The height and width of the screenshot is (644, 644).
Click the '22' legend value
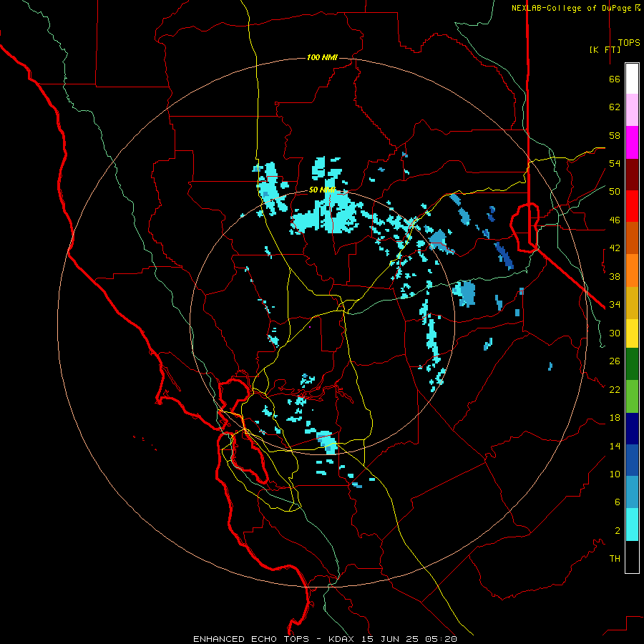pyautogui.click(x=615, y=389)
